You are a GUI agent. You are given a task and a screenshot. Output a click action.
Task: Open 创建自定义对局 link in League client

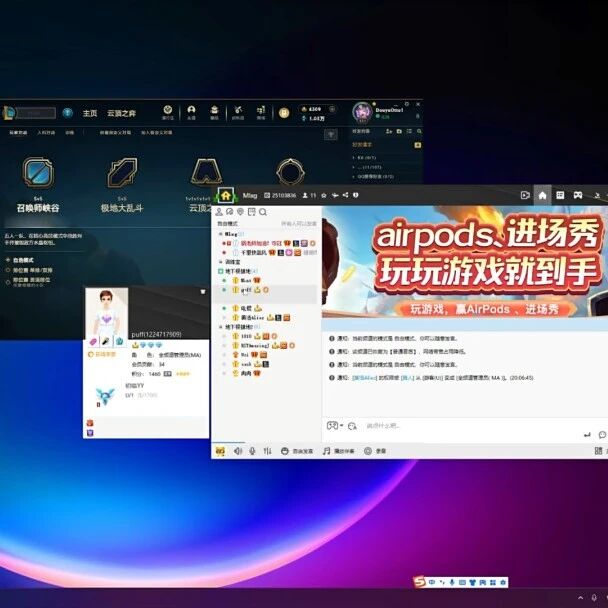click(x=115, y=133)
